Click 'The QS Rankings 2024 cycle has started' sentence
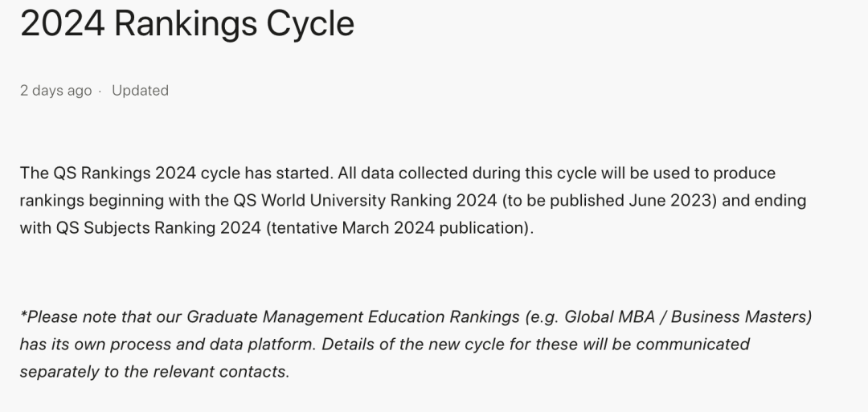868x412 pixels. pos(177,173)
